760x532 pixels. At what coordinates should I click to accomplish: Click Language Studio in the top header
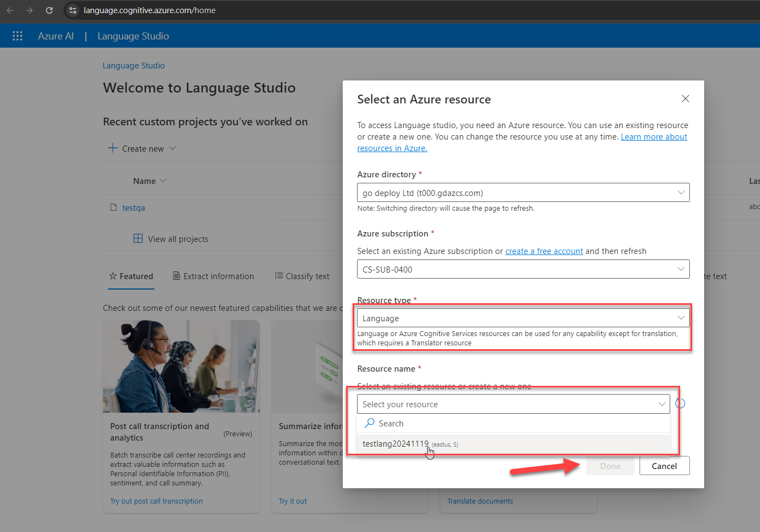tap(133, 36)
